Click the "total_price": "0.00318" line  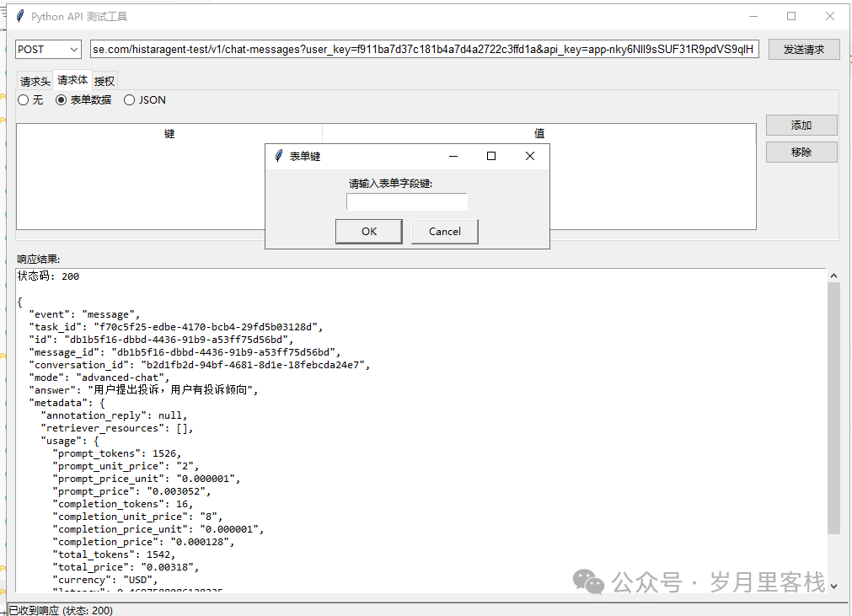pyautogui.click(x=126, y=567)
